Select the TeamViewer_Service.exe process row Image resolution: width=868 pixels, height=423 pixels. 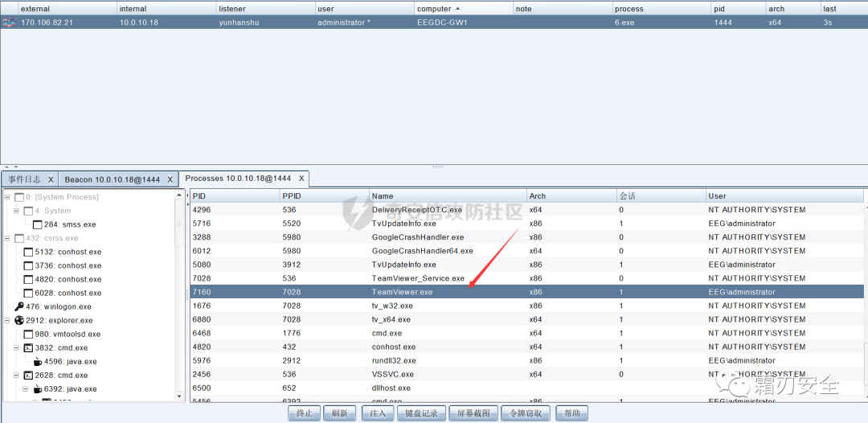pos(527,278)
